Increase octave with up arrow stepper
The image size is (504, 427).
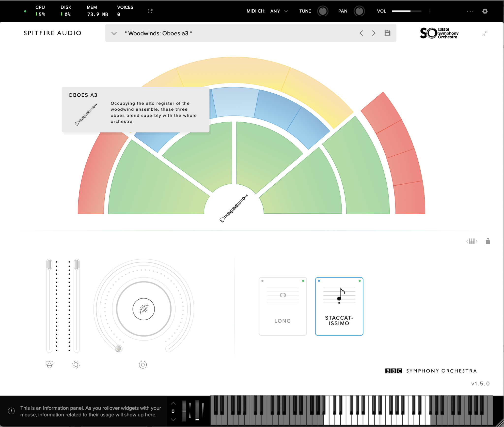tap(173, 403)
